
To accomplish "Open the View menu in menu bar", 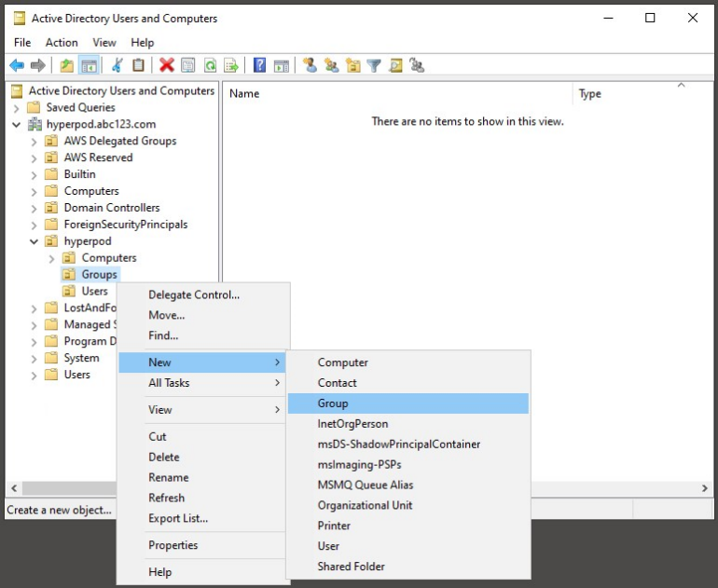I will point(104,43).
